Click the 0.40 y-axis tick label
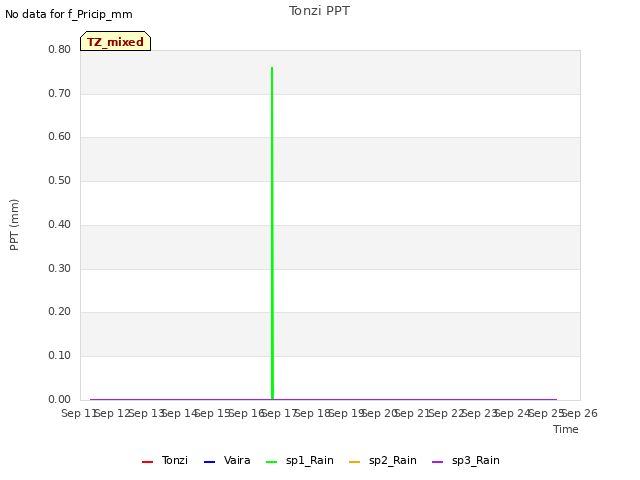Screen dimensions: 640x480 [x=60, y=224]
